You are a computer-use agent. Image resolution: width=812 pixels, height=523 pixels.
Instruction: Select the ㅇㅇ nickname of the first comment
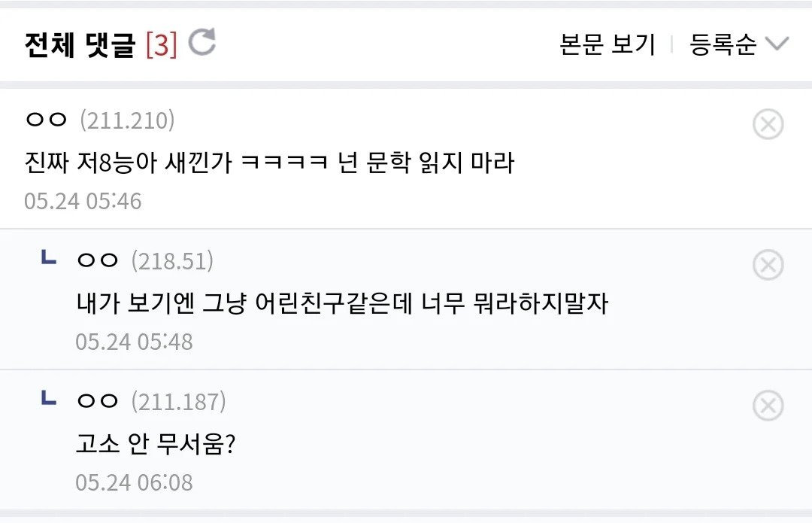(46, 120)
